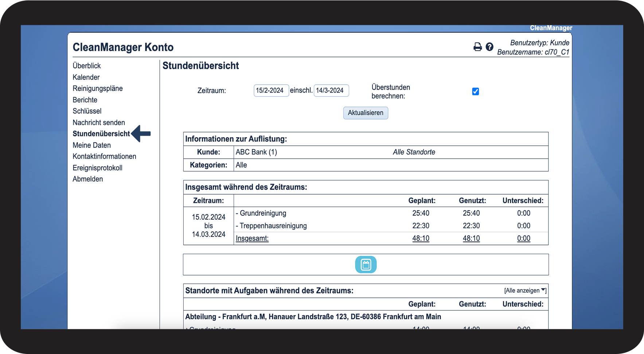Open Nachricht senden menu item

[x=99, y=122]
